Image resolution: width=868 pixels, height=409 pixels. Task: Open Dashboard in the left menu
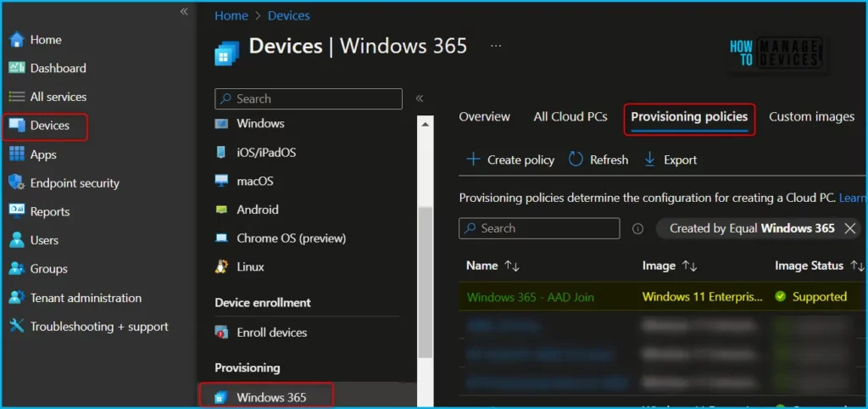pos(58,68)
